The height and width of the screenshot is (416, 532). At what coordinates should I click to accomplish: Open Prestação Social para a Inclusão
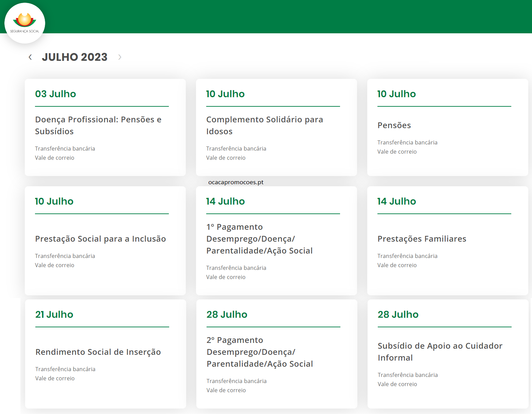click(x=100, y=239)
